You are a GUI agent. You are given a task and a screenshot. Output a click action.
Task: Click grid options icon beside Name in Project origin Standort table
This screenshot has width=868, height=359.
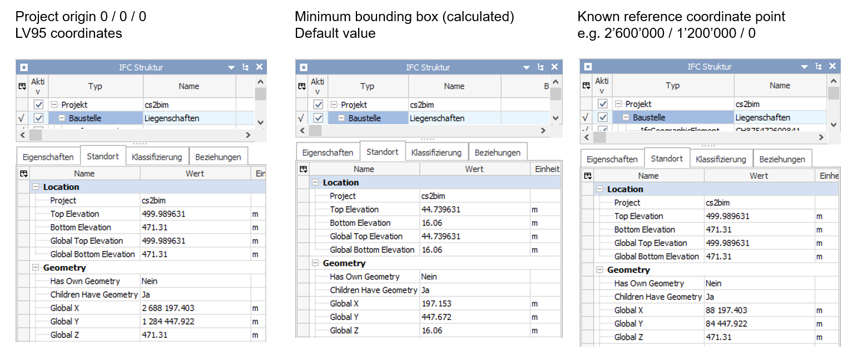click(x=23, y=174)
